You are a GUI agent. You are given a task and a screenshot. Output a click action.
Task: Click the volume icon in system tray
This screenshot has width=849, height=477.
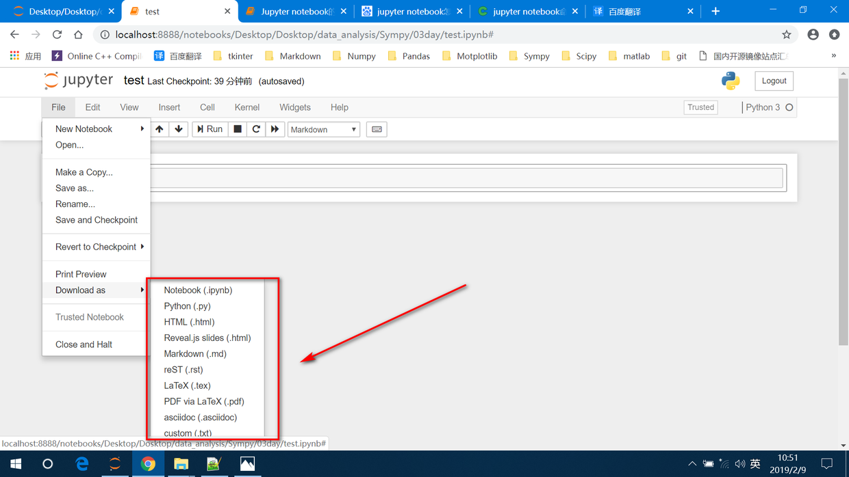click(x=740, y=464)
